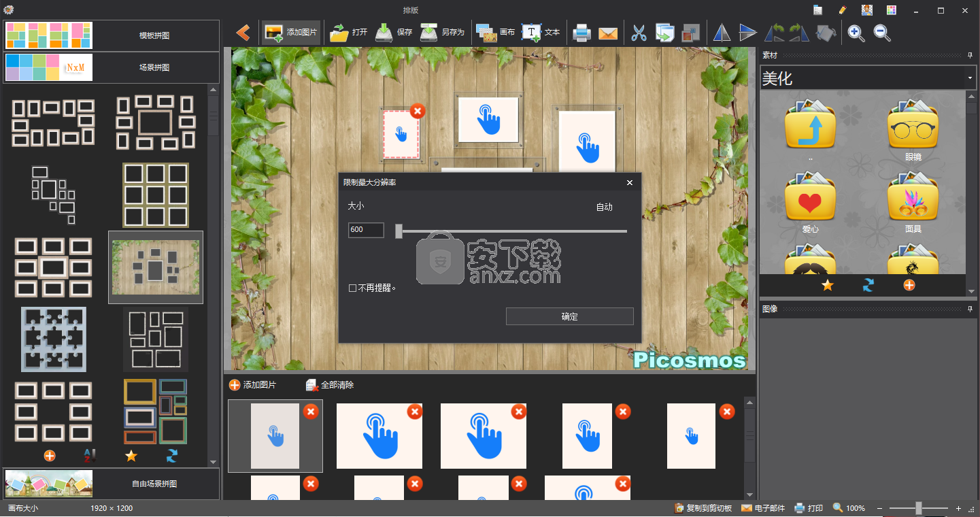Click the 自动 label in dialog
980x517 pixels.
coord(605,207)
